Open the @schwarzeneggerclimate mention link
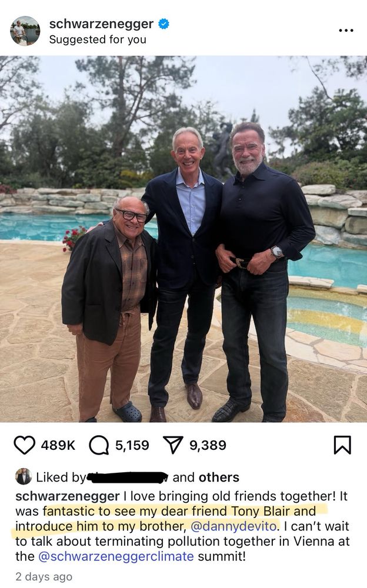367x588 pixels. [x=116, y=556]
